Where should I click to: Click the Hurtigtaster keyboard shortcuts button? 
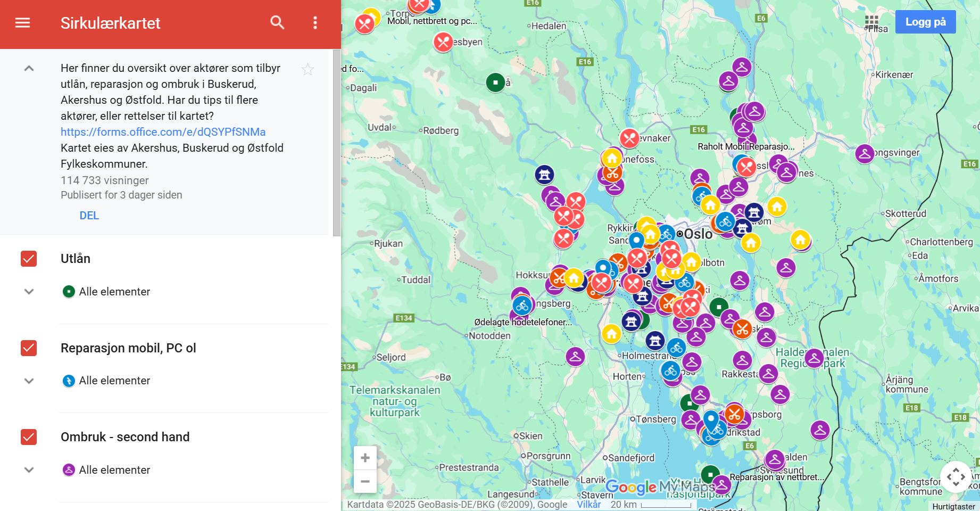point(953,506)
